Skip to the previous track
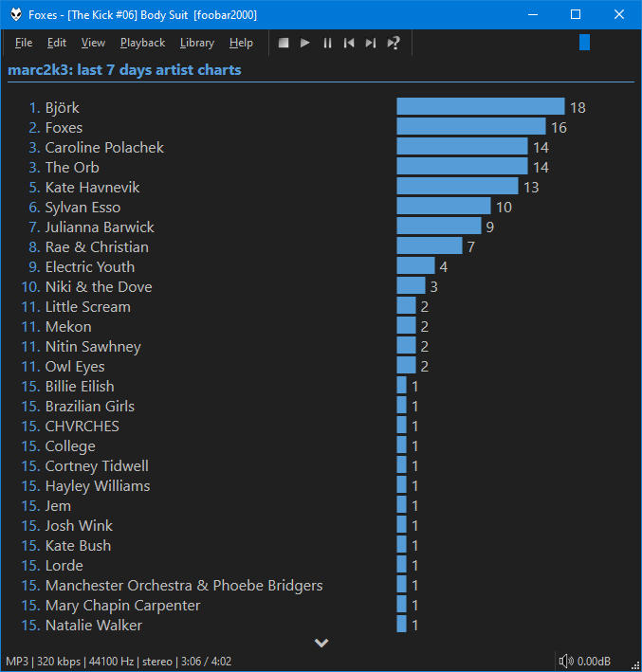This screenshot has height=672, width=642. [349, 43]
